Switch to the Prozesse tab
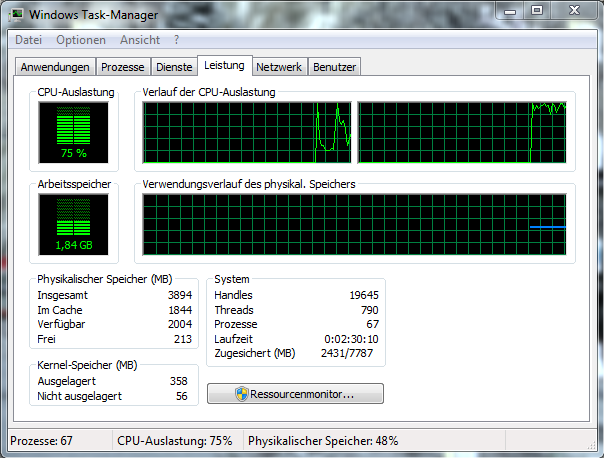Viewport: 604px width, 458px height. (123, 67)
